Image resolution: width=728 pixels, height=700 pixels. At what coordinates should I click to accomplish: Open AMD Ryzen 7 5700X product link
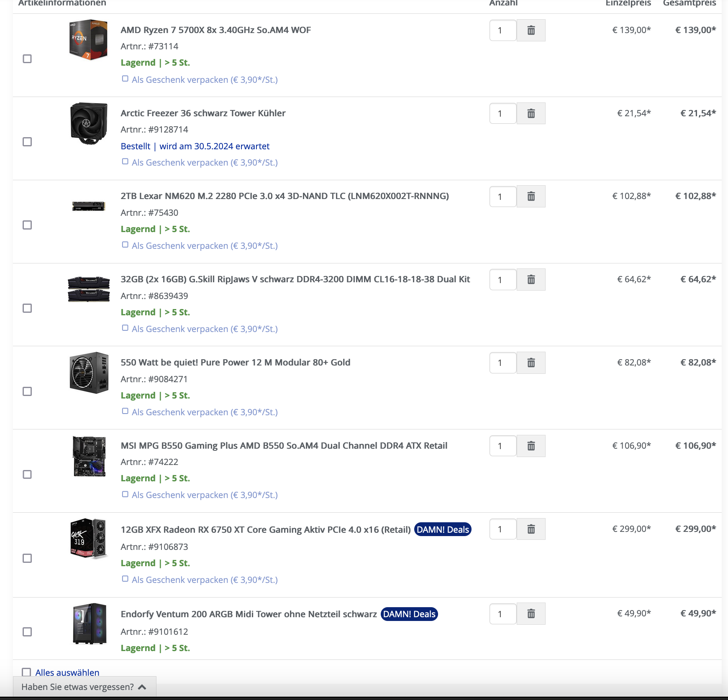(216, 30)
